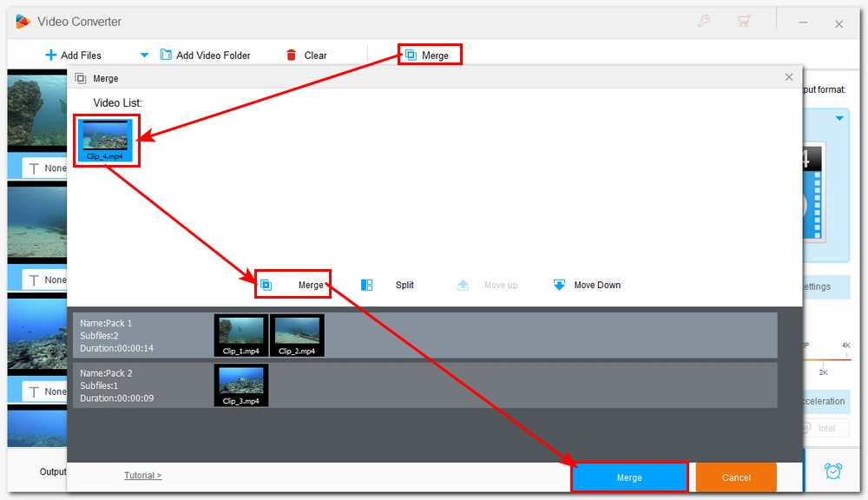Click the Name:Pack 2 text

click(x=106, y=372)
